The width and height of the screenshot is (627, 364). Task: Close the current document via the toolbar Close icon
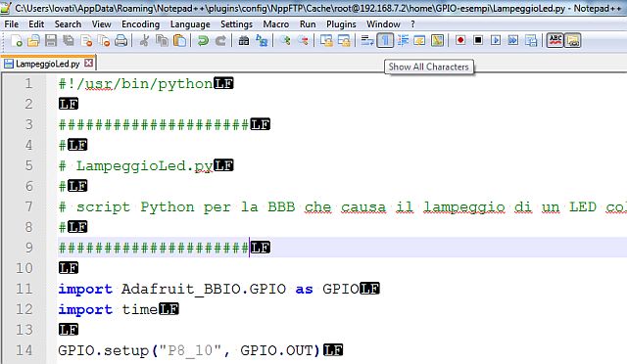(86, 40)
